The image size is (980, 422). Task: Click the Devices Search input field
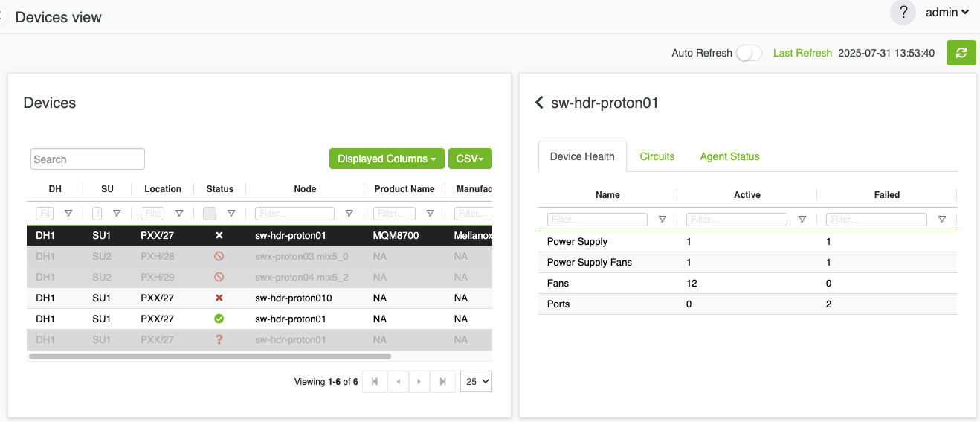88,159
